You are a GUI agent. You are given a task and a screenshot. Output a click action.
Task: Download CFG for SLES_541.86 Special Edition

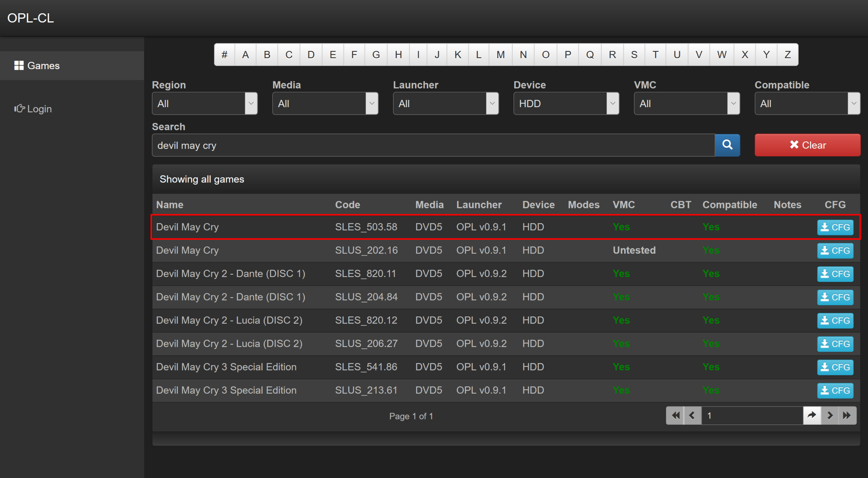[835, 367]
